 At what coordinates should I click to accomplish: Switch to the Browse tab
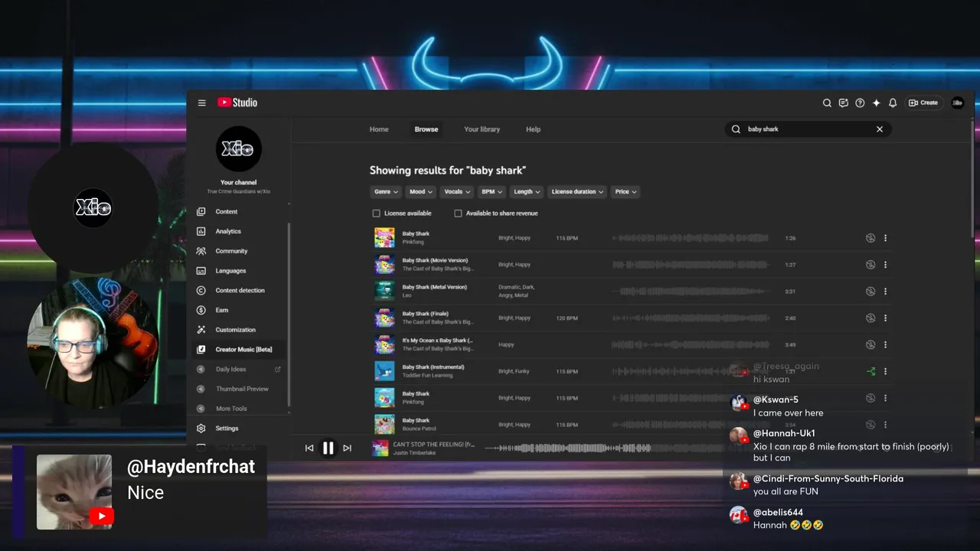click(x=426, y=129)
